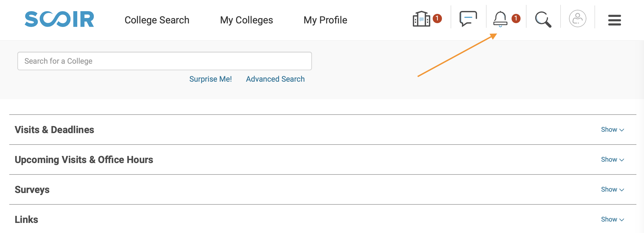Show the Upcoming Visits & Office Hours section

[x=612, y=160]
